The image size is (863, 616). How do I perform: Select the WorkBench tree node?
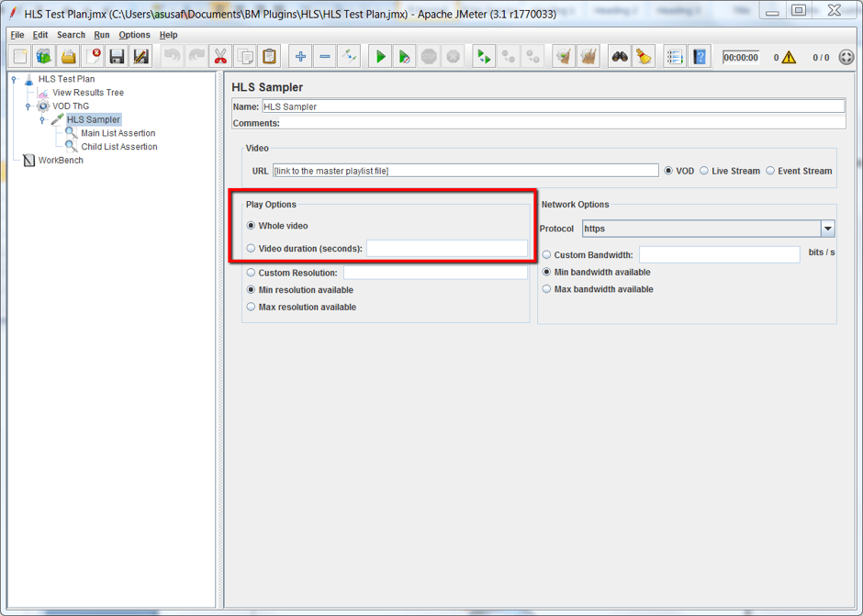[x=61, y=160]
